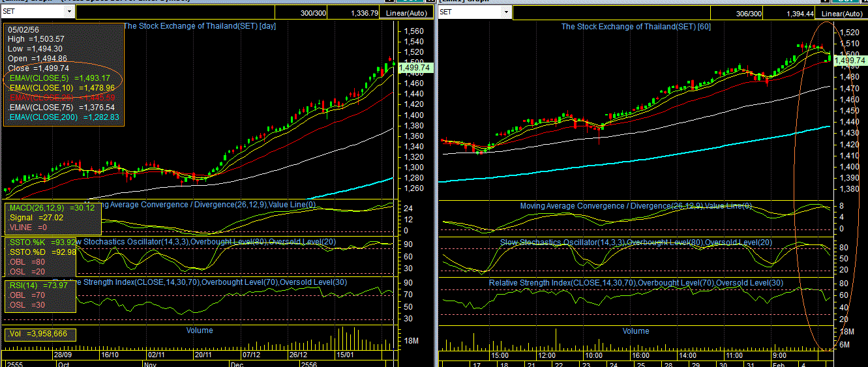Click Relative Strength Index title in right chart
868x367 pixels.
tap(636, 283)
